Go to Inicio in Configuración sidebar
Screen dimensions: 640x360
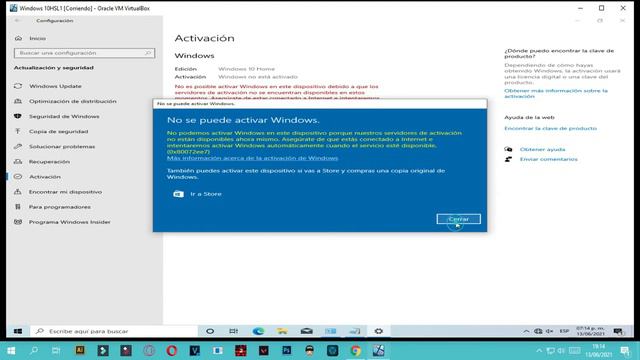click(38, 38)
